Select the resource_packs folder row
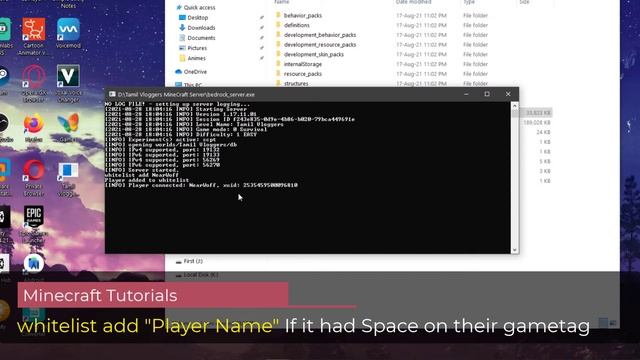The width and height of the screenshot is (640, 360). point(383,74)
